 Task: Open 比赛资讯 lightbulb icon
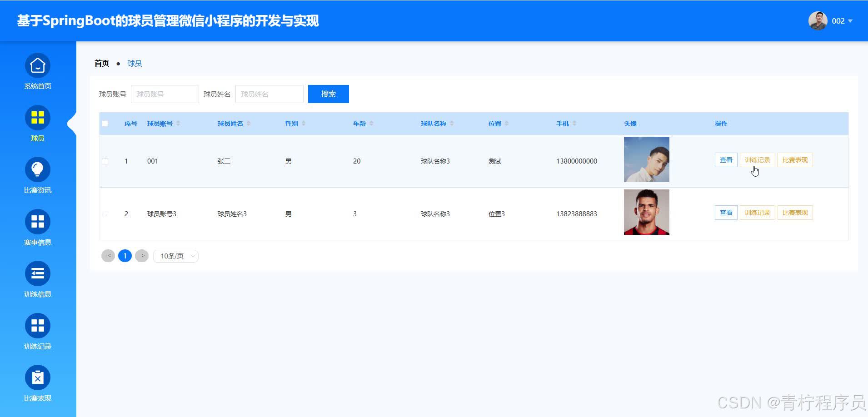(x=37, y=170)
